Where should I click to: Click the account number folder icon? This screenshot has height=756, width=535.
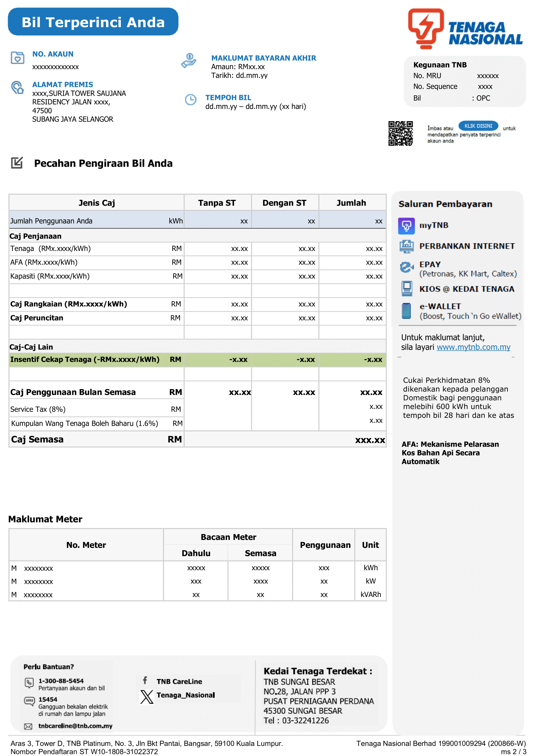pos(17,58)
